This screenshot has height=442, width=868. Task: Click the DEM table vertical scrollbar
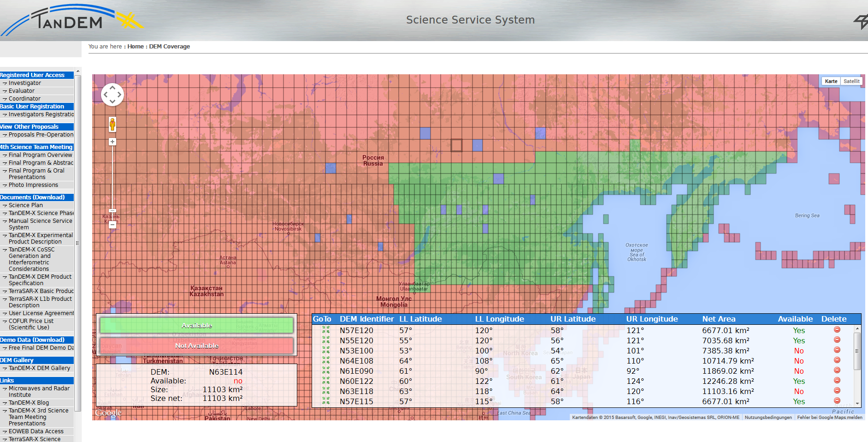[x=857, y=351]
